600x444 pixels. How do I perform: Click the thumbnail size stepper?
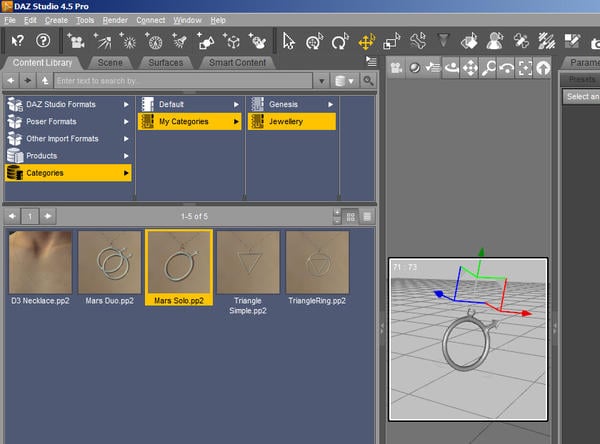337,217
